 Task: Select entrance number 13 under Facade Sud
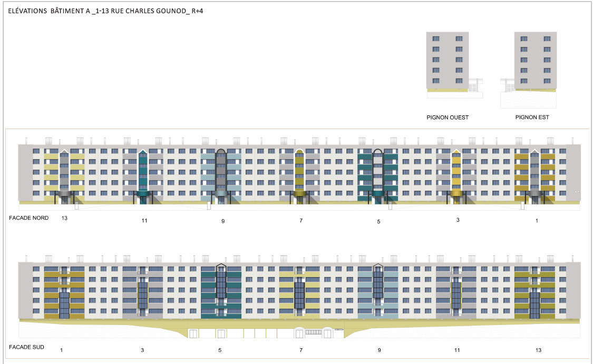coord(539,350)
